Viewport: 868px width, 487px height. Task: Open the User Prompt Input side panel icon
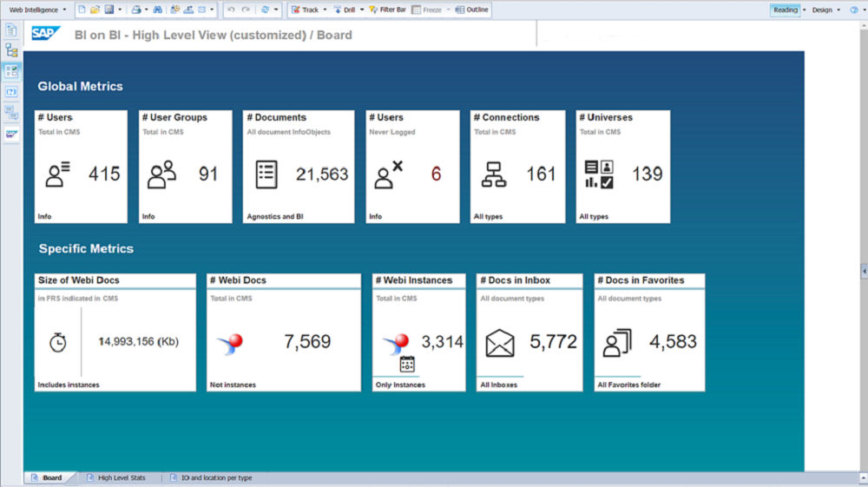(11, 92)
